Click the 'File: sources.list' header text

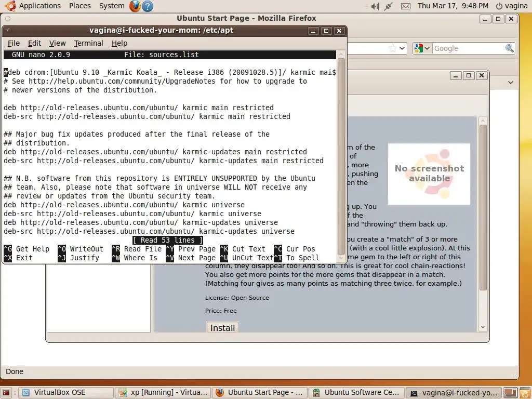point(162,55)
